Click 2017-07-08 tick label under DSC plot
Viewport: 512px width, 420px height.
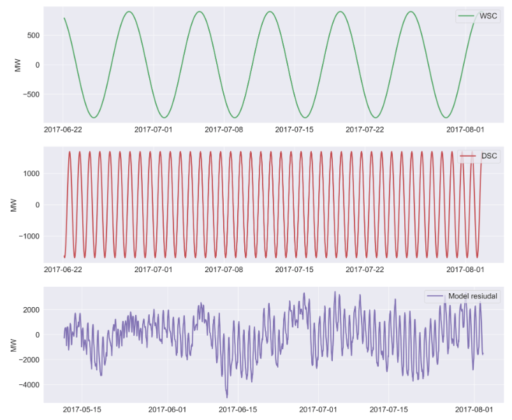(224, 269)
